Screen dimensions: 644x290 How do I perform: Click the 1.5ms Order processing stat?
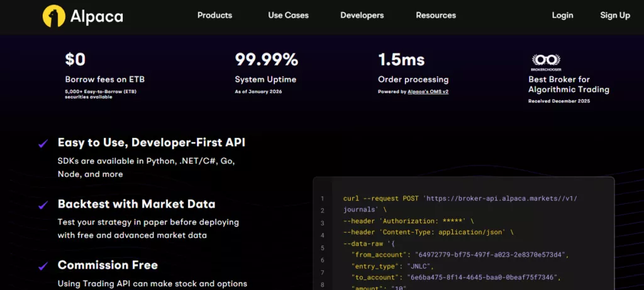[x=401, y=60]
